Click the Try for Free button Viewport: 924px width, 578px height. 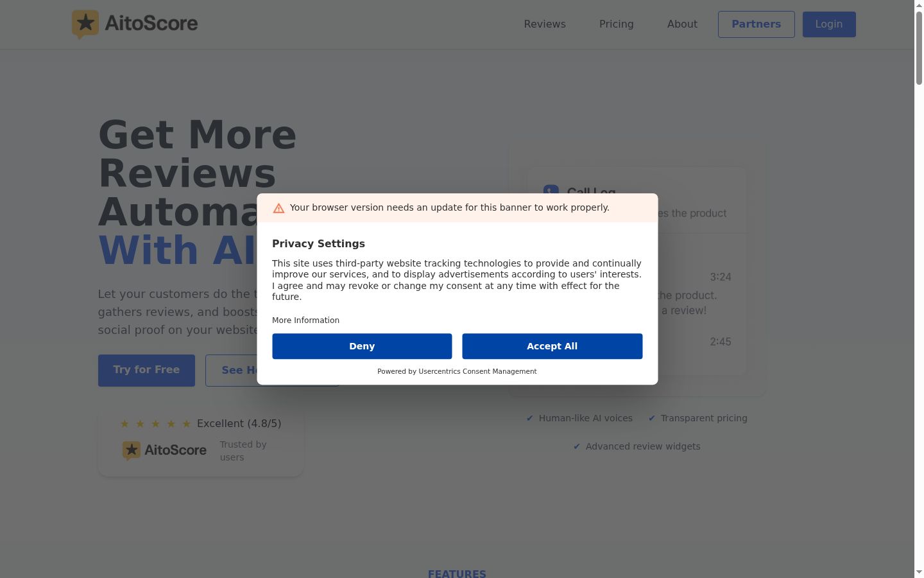click(x=146, y=371)
